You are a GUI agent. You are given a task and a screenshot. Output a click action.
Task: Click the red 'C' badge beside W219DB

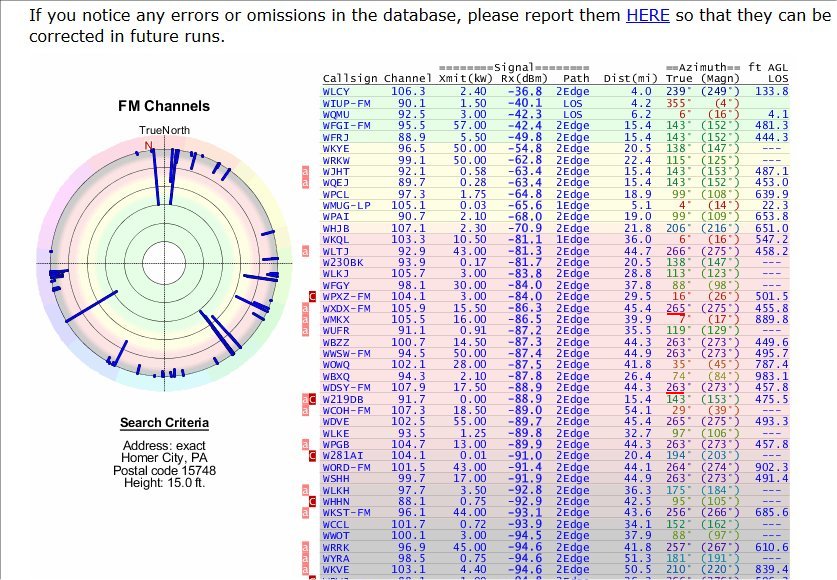coord(314,398)
